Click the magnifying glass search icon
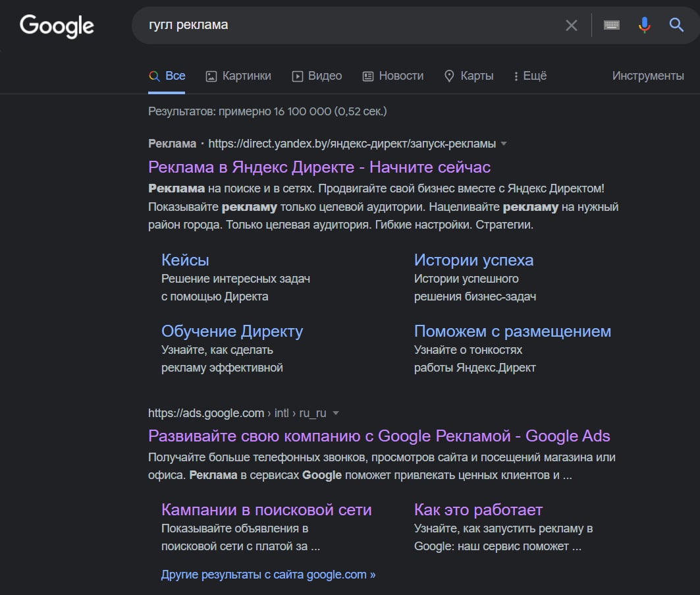 (676, 25)
